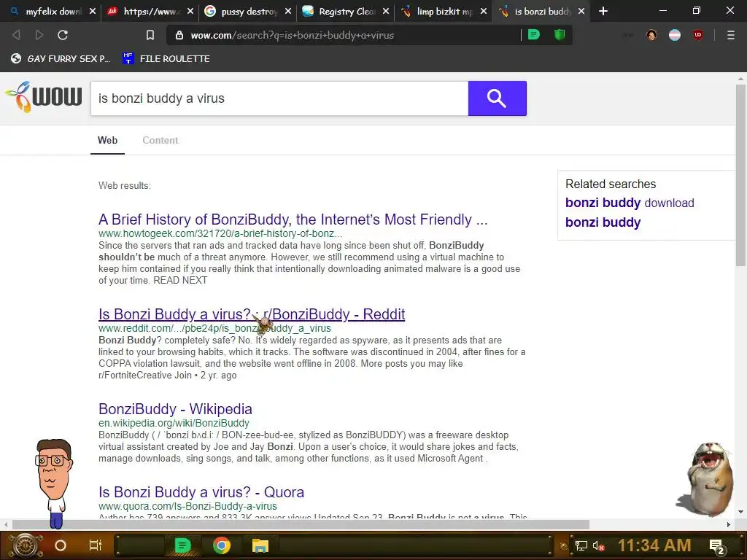The width and height of the screenshot is (747, 560).
Task: Click the bonzi buddy related search
Action: tap(603, 222)
